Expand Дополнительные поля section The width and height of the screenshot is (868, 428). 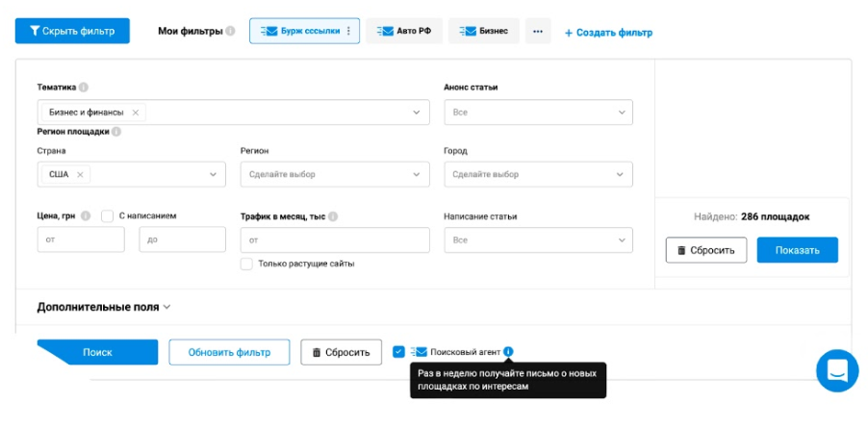[x=103, y=308]
